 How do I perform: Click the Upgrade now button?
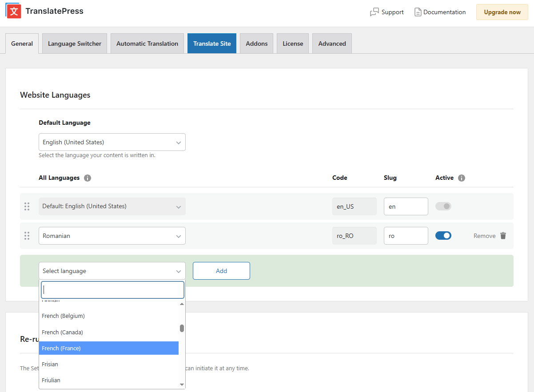[502, 12]
